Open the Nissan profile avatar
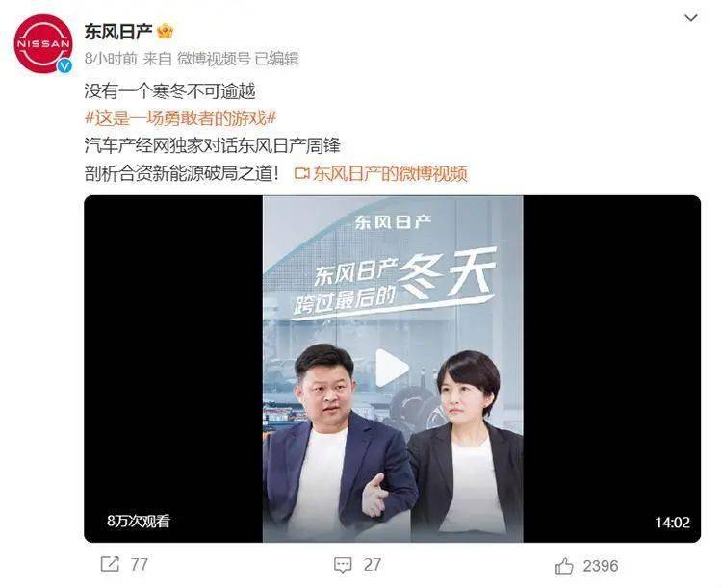Screen dimensions: 722x588 tap(43, 43)
